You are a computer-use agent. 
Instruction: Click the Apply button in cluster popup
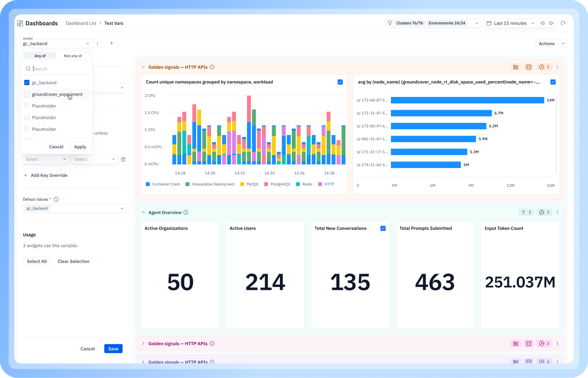pos(80,147)
